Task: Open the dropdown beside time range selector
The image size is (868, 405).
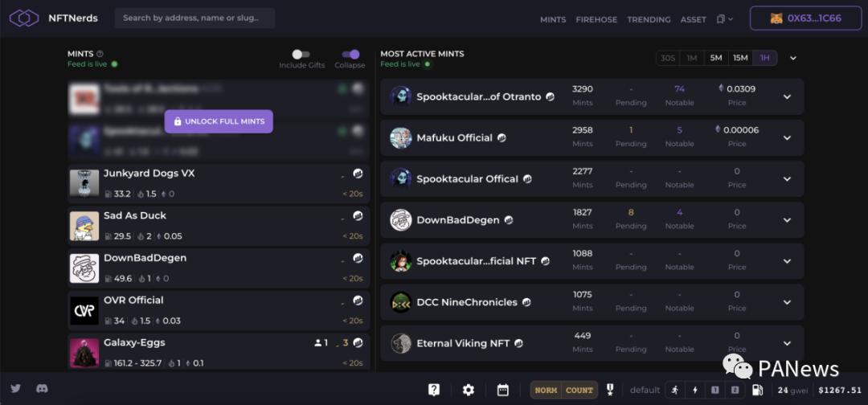Action: click(793, 58)
